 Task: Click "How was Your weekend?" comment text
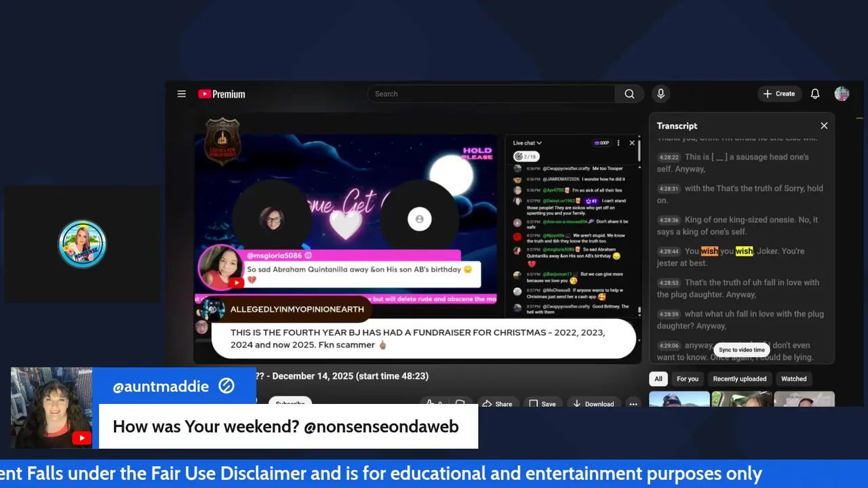pyautogui.click(x=205, y=426)
